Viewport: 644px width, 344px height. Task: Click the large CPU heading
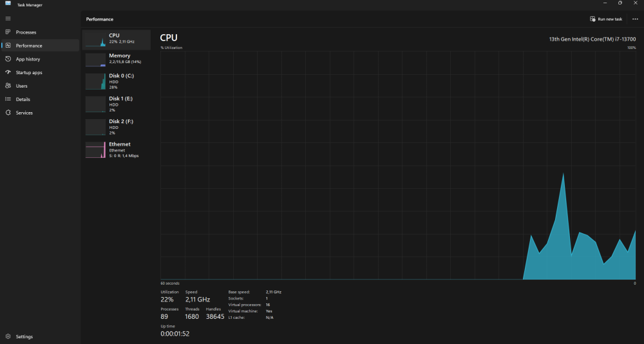[169, 38]
